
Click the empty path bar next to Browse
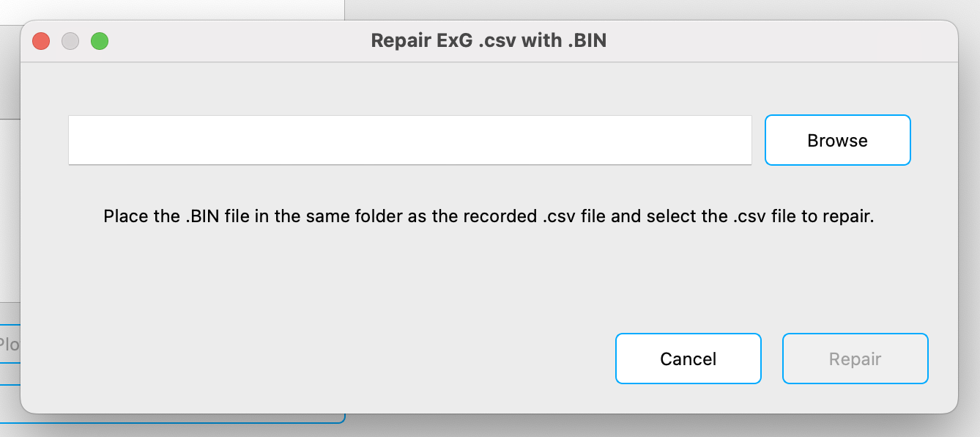click(409, 140)
